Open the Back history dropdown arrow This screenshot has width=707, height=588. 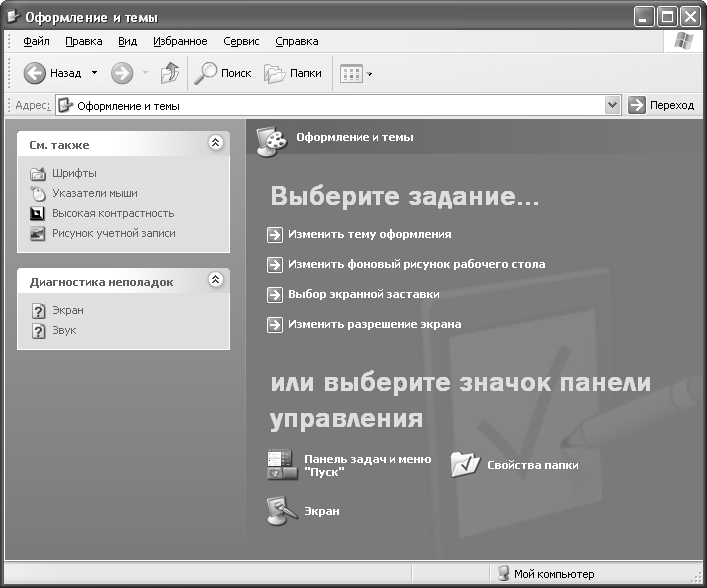pyautogui.click(x=94, y=73)
